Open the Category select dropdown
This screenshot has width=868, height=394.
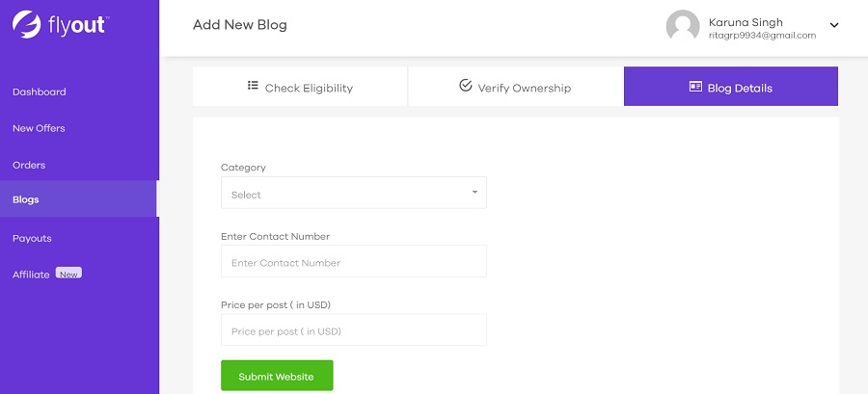[x=353, y=194]
